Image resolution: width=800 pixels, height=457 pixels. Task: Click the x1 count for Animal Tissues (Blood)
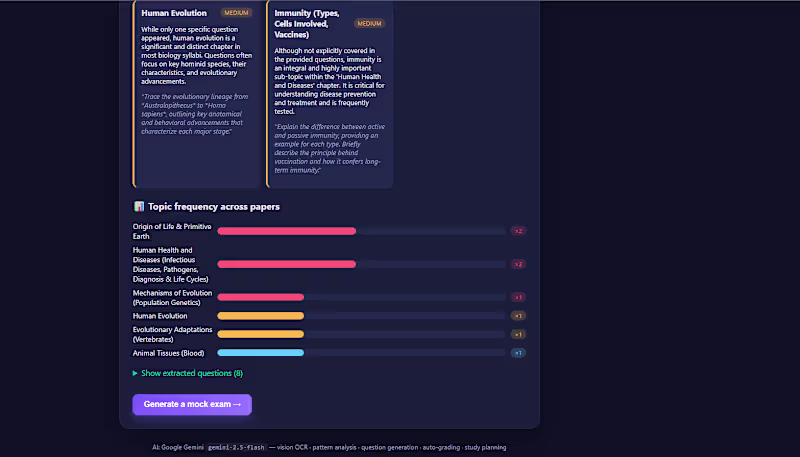pos(518,353)
